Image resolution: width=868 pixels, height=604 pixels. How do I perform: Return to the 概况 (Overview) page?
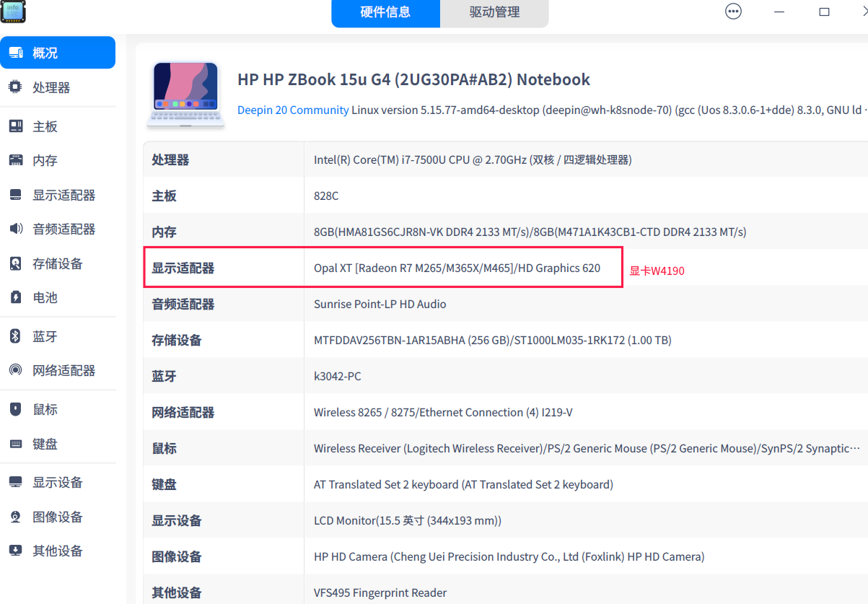click(x=43, y=52)
